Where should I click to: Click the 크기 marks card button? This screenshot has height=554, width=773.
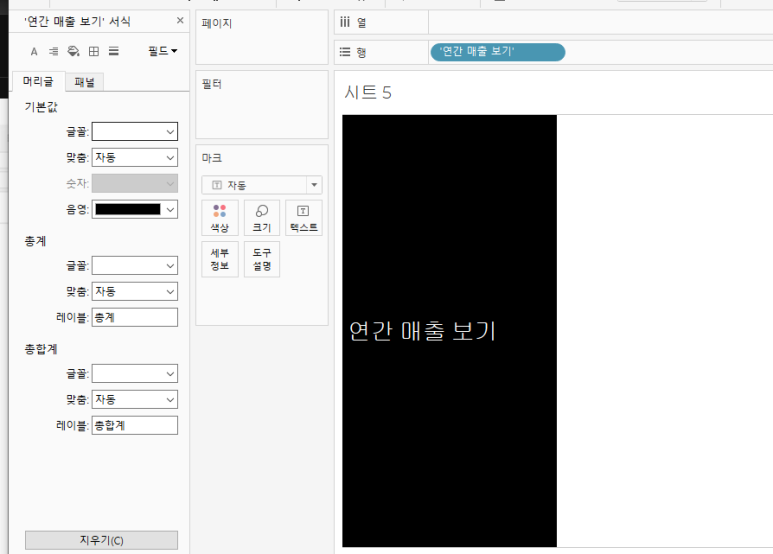click(x=262, y=218)
